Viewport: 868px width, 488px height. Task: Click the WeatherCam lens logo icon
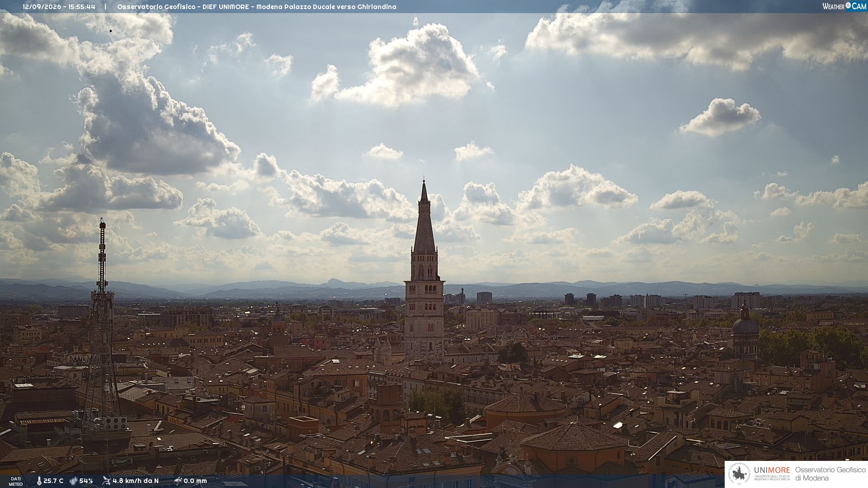[x=848, y=5]
